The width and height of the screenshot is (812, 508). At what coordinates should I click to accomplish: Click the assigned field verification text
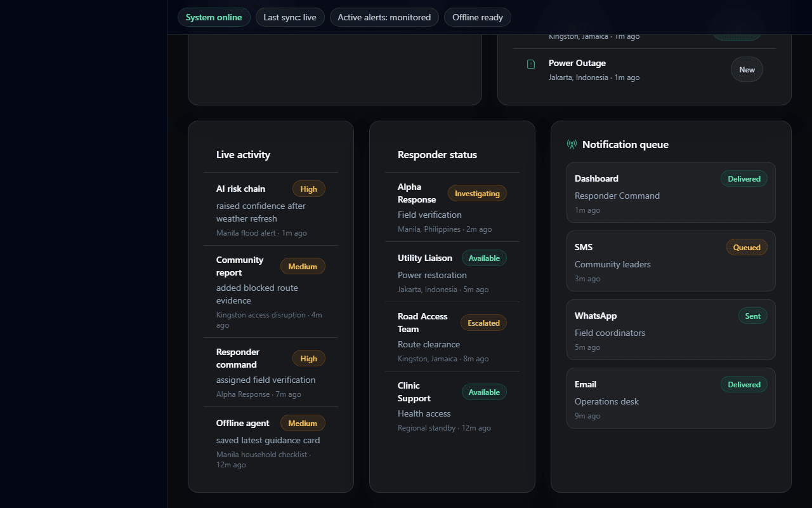click(266, 380)
